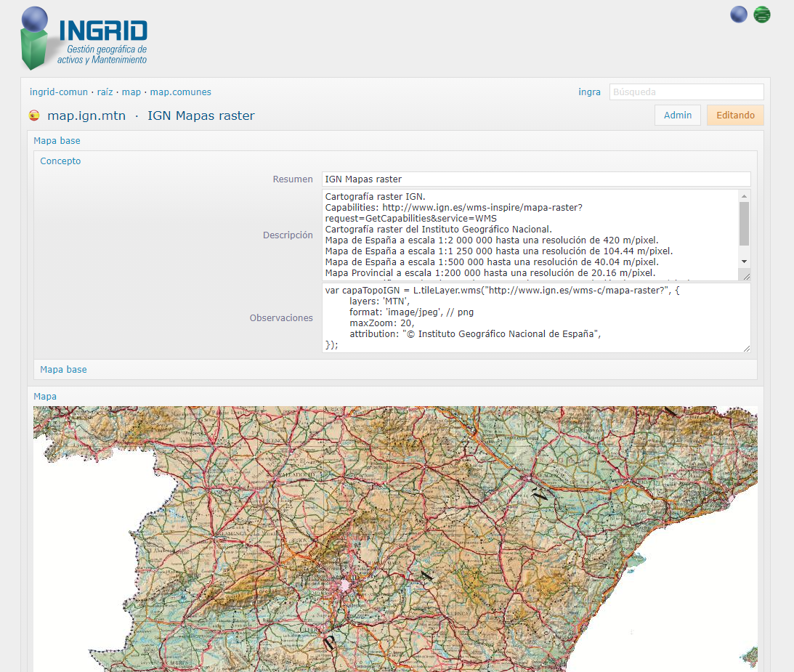Click Madrid on the IGN map
Image resolution: width=794 pixels, height=672 pixels.
click(345, 586)
